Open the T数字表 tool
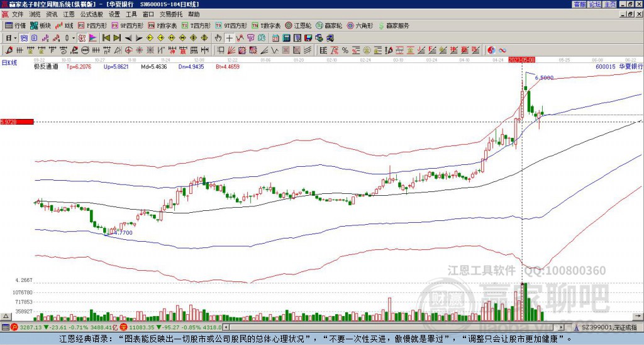Screen dimensions: 644x345 pos(266,25)
